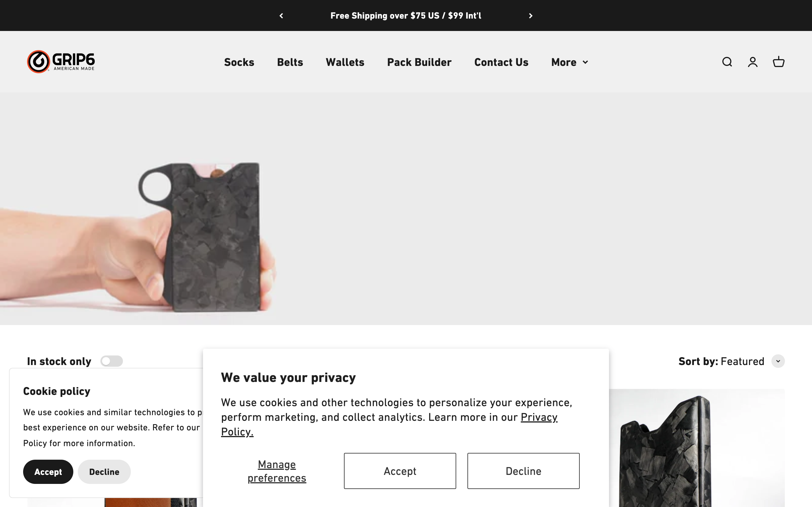Image resolution: width=812 pixels, height=507 pixels.
Task: Navigate to the Socks menu item
Action: point(239,62)
